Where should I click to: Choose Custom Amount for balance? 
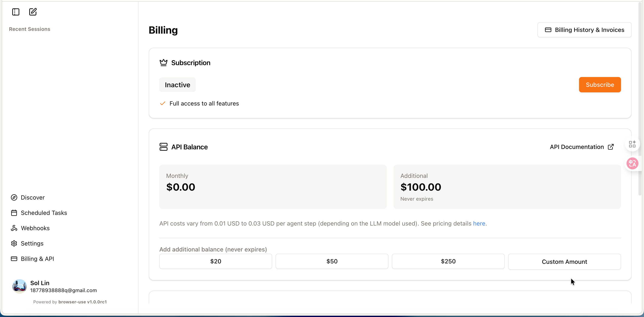tap(564, 261)
